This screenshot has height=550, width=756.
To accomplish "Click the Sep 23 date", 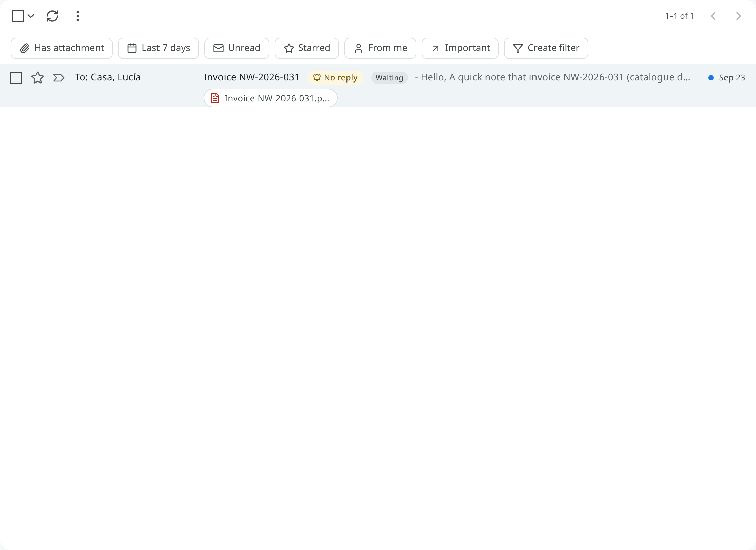I will 732,78.
